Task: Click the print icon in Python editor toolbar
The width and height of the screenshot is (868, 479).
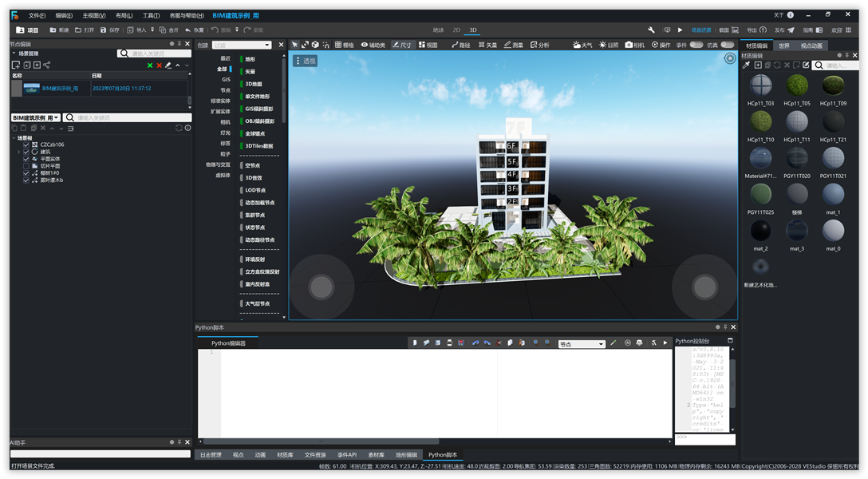Action: point(449,343)
